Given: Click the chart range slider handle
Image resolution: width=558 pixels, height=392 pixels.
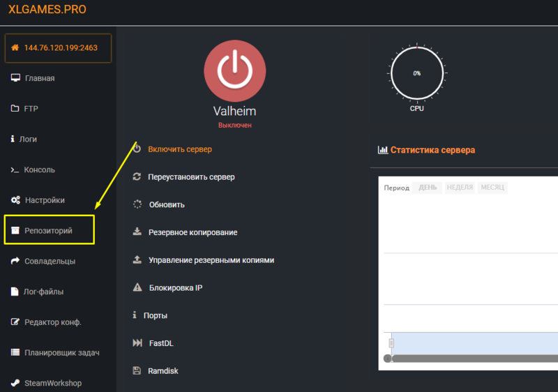Looking at the screenshot, I should 391,342.
